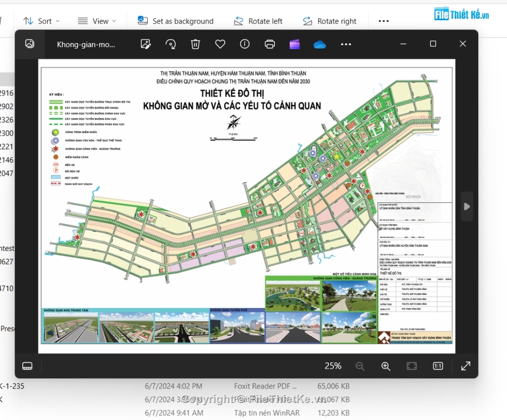The height and width of the screenshot is (420, 507).
Task: Open the Edit image tool
Action: click(x=146, y=44)
